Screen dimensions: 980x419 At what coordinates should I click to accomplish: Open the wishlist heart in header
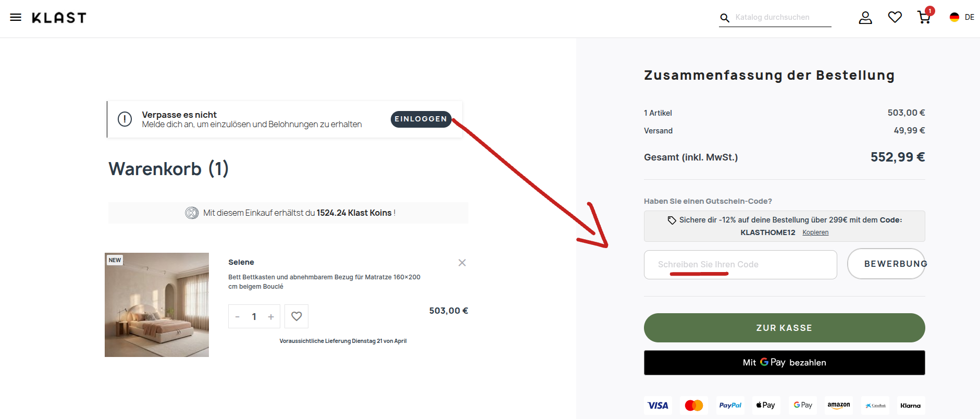(x=895, y=17)
